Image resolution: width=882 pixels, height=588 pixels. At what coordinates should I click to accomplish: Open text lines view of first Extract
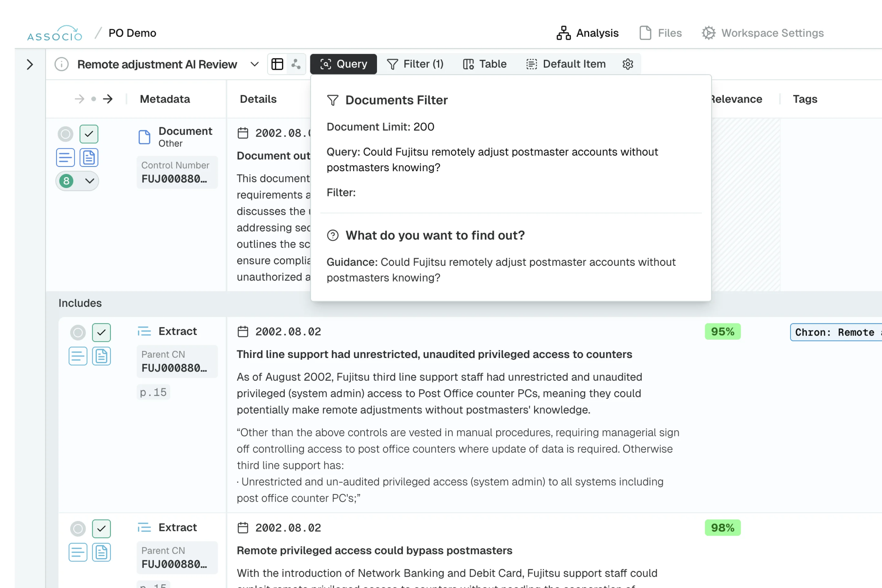point(77,356)
